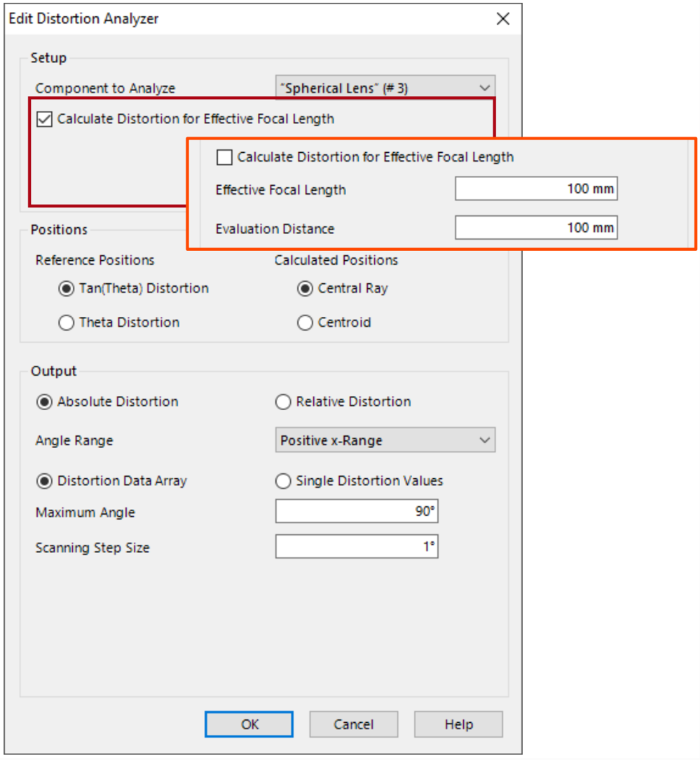Enable Calculate Distortion for Effective Focal Length
700x760 pixels.
(43, 118)
